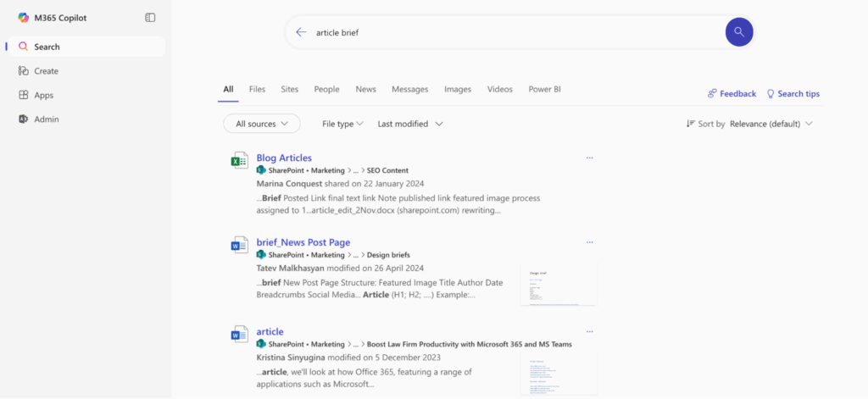Click the Sort by label
Viewport: 868px width, 399px height.
click(x=711, y=124)
